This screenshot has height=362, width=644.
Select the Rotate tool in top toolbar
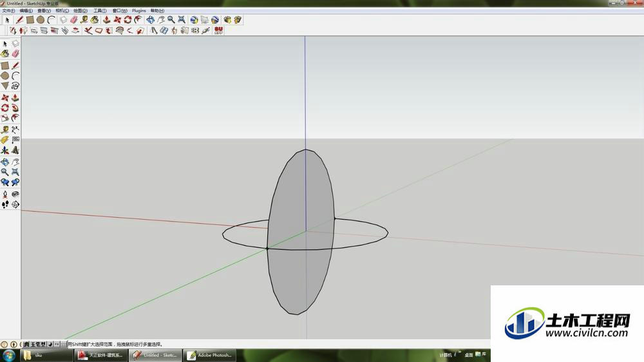click(128, 20)
